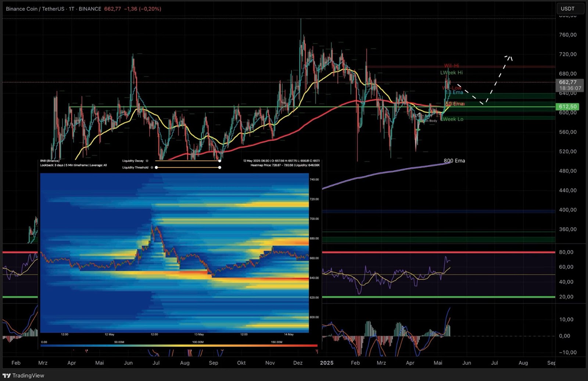Click the −1,36 (−0,20%) change value

(143, 9)
